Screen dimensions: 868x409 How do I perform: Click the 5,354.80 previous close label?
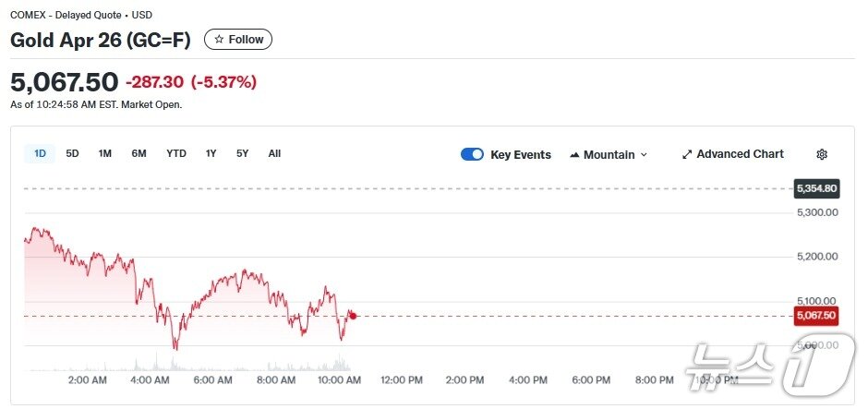pos(815,188)
